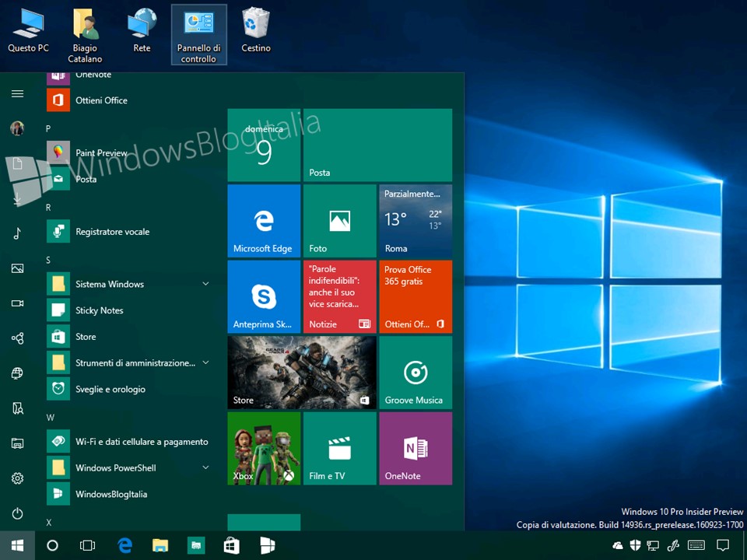Image resolution: width=747 pixels, height=560 pixels.
Task: Open WindowsBlogItalia app on taskbar
Action: 267,545
